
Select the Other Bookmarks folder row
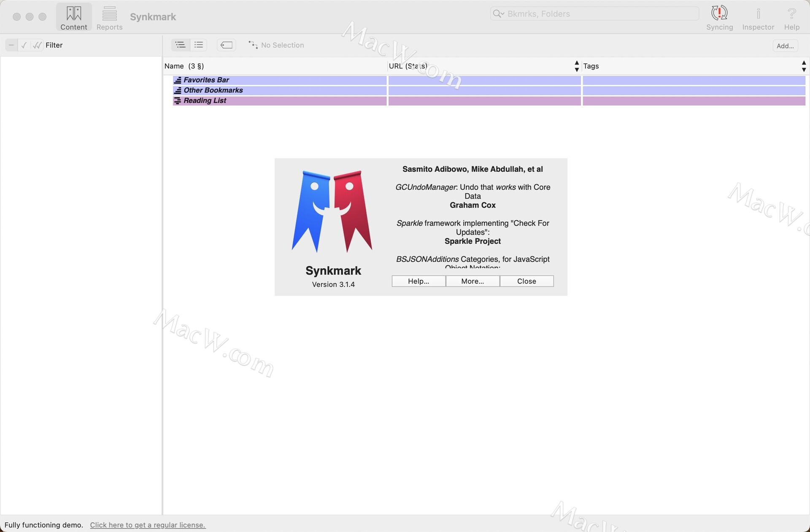[489, 90]
